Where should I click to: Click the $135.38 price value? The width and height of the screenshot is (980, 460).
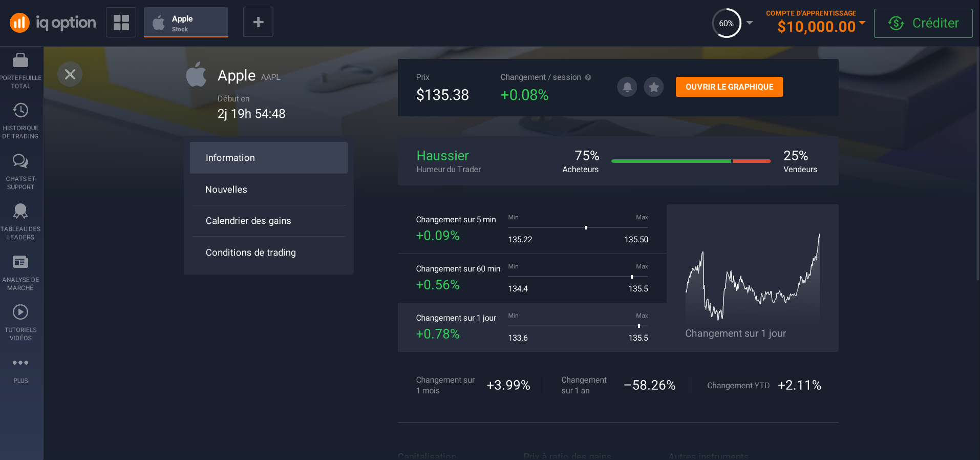(x=442, y=95)
